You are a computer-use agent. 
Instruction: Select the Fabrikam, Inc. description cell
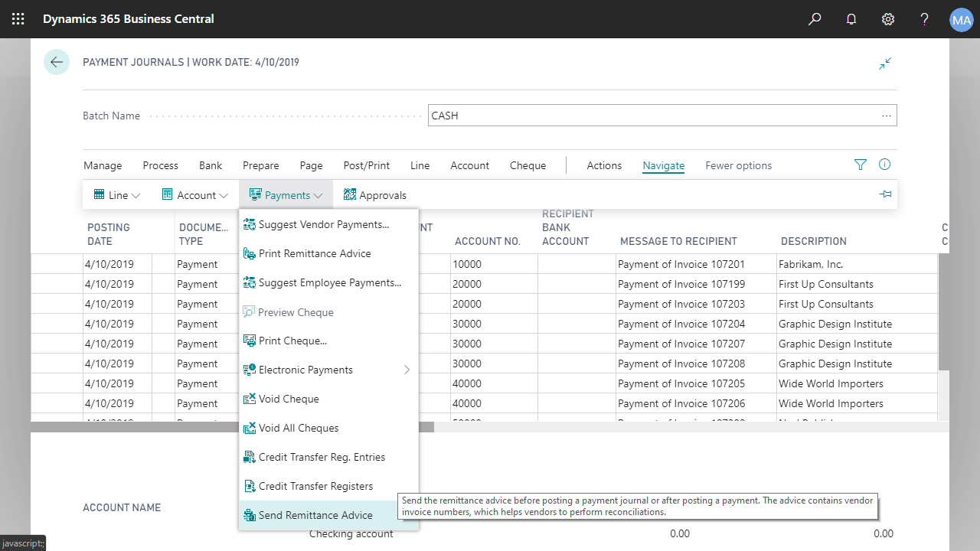[x=857, y=264]
